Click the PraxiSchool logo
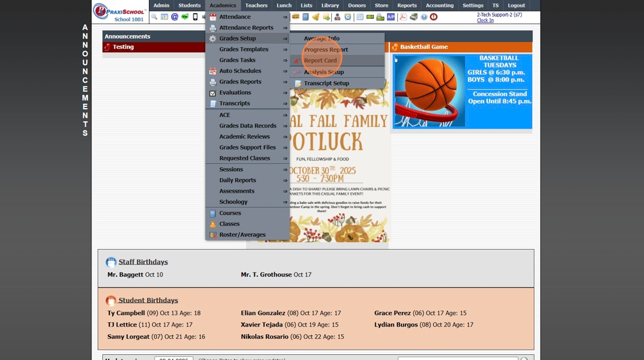This screenshot has height=360, width=644. pos(118,12)
